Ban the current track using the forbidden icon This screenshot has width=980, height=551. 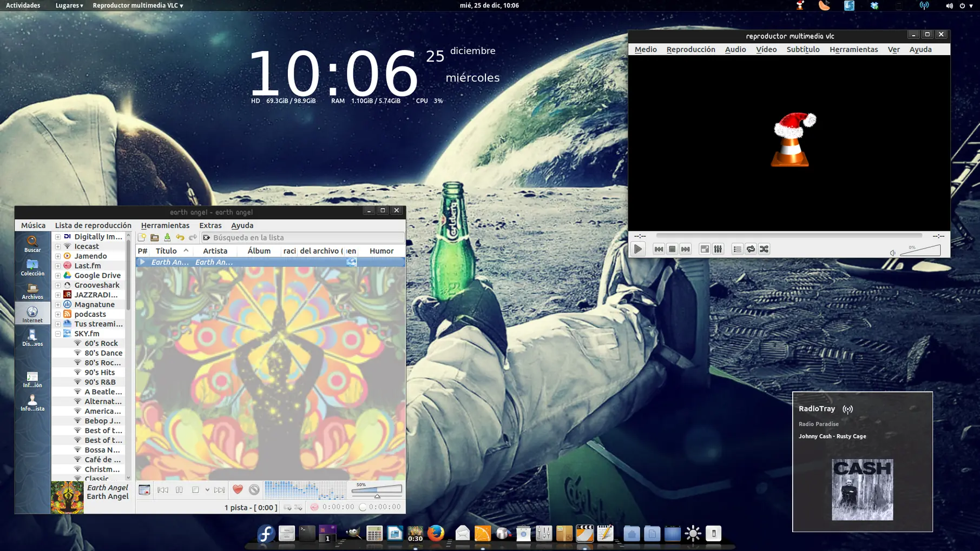[x=254, y=490]
